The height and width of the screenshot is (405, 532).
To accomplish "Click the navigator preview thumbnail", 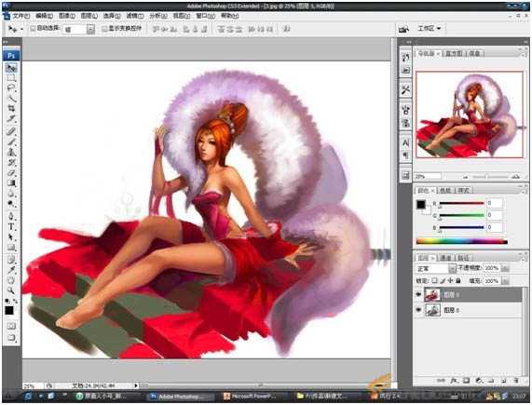I will (x=470, y=115).
